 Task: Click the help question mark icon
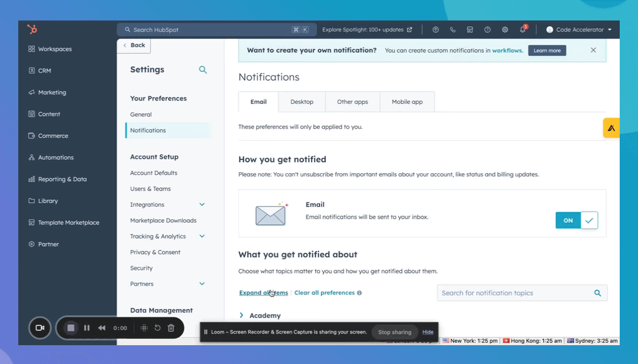coord(487,30)
